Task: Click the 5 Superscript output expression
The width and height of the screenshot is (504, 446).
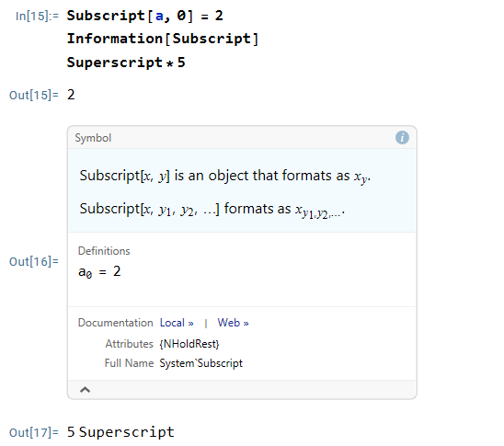Action: (120, 432)
